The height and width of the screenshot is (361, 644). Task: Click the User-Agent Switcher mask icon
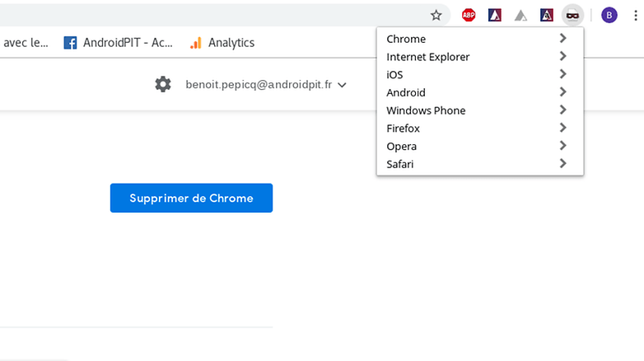572,16
